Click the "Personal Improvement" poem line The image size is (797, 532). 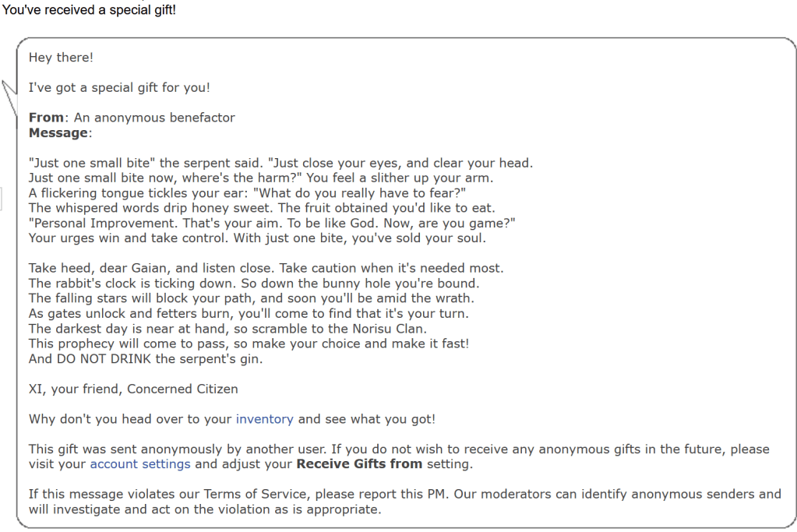tap(272, 224)
